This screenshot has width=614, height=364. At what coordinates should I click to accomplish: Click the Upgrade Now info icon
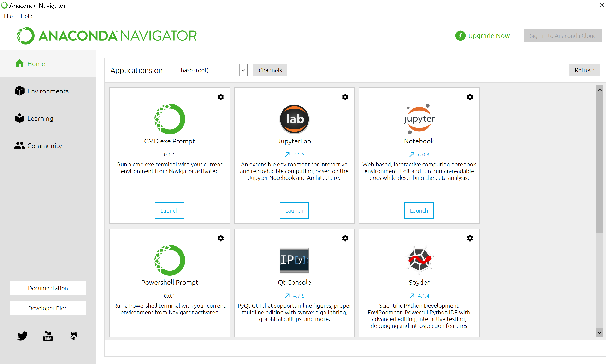[460, 36]
